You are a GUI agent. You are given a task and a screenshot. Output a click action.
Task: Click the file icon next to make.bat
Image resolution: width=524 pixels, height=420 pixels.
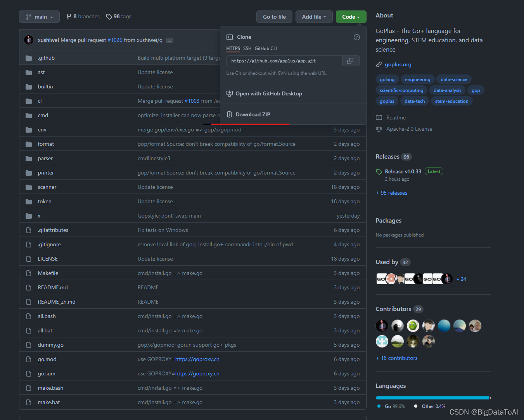click(x=29, y=402)
